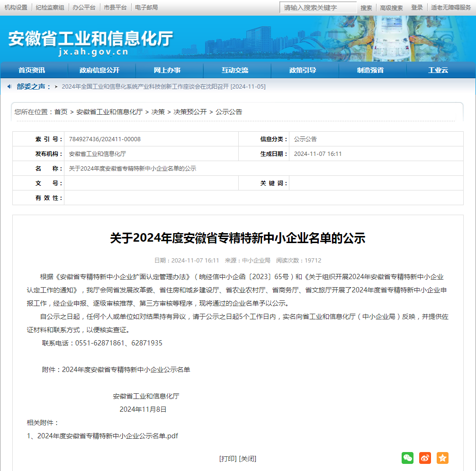The height and width of the screenshot is (471, 476).
Task: Click the 部委之声 label
Action: [x=34, y=87]
